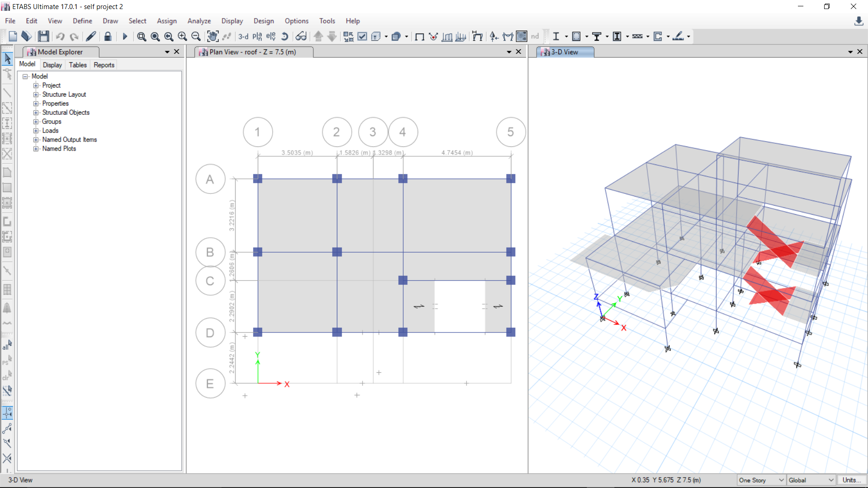Click the Rotate 3D View icon
This screenshot has width=868, height=488.
pyautogui.click(x=285, y=37)
